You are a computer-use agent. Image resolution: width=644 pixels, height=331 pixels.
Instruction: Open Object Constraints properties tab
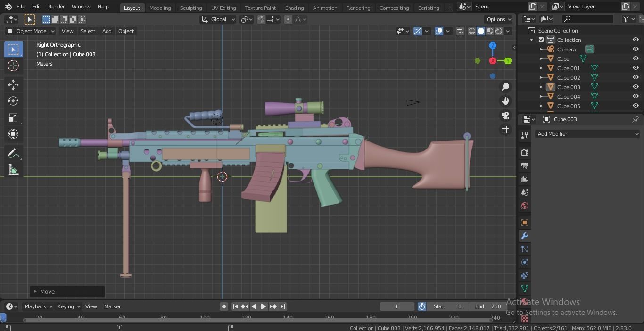[525, 275]
